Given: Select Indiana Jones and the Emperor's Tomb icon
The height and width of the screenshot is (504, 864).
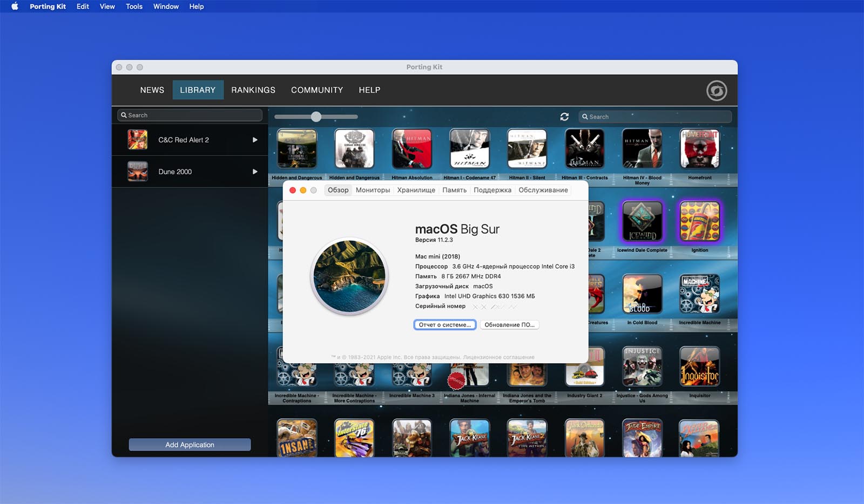Looking at the screenshot, I should click(527, 374).
